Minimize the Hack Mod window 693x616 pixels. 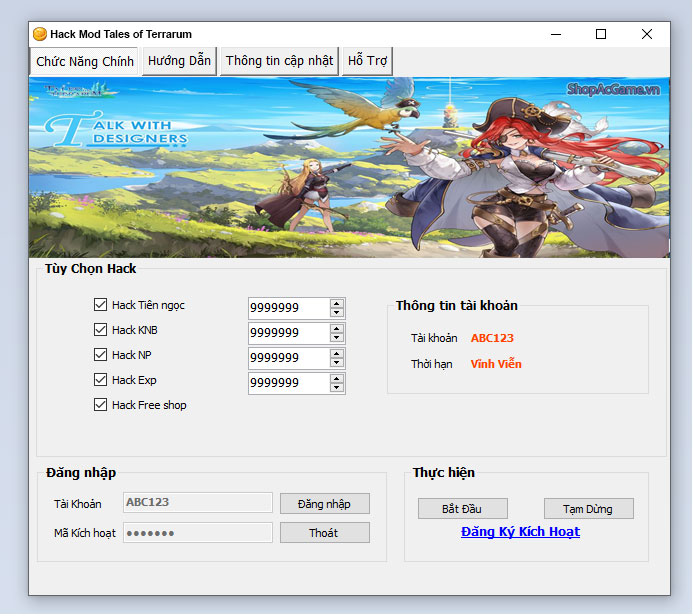click(556, 34)
